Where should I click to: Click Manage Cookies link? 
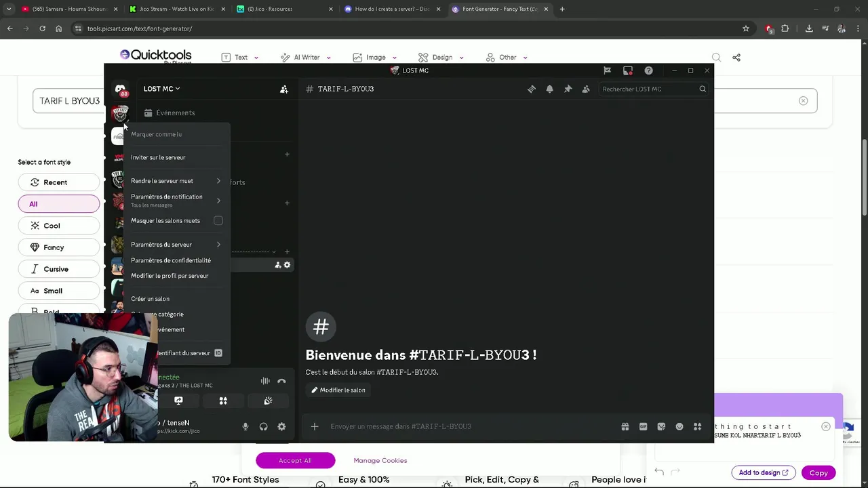(x=380, y=461)
